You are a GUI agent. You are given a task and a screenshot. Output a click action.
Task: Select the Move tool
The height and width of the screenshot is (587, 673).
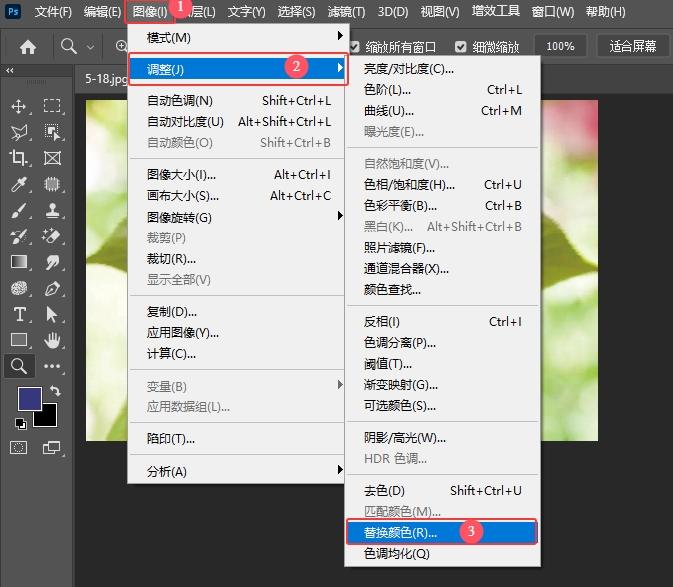point(18,106)
